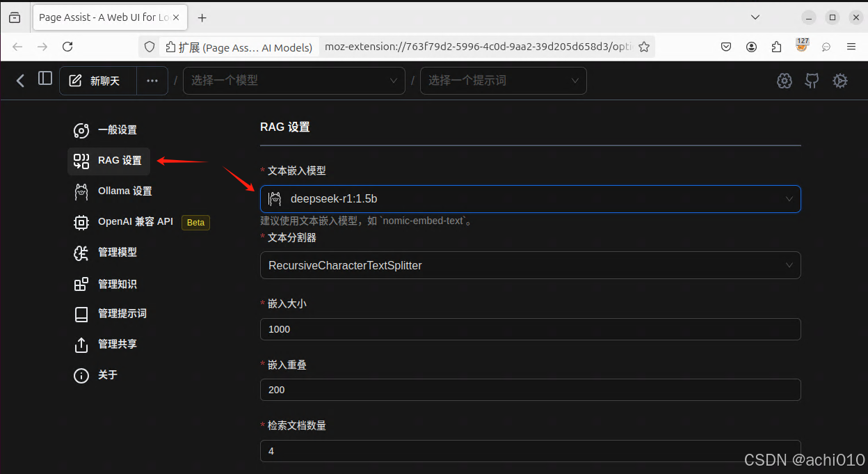
Task: Open the 选择一个提示词 dropdown
Action: pos(504,81)
